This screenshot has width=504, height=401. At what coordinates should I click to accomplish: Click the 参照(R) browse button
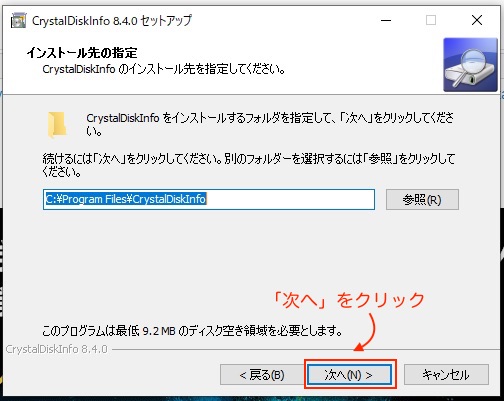[x=422, y=200]
